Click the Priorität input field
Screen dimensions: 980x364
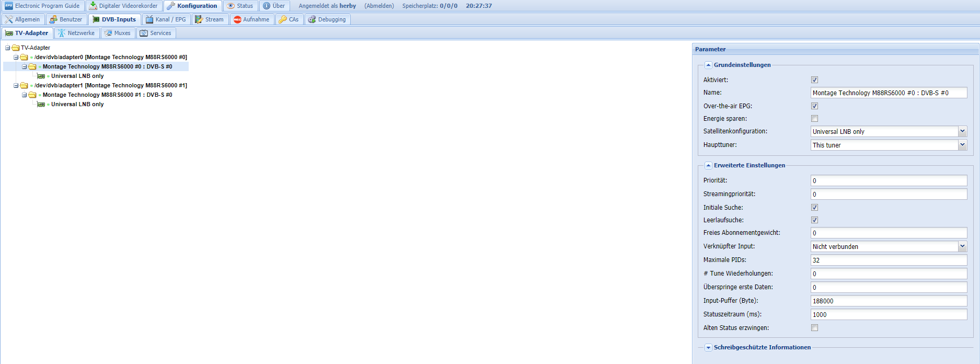tap(889, 180)
